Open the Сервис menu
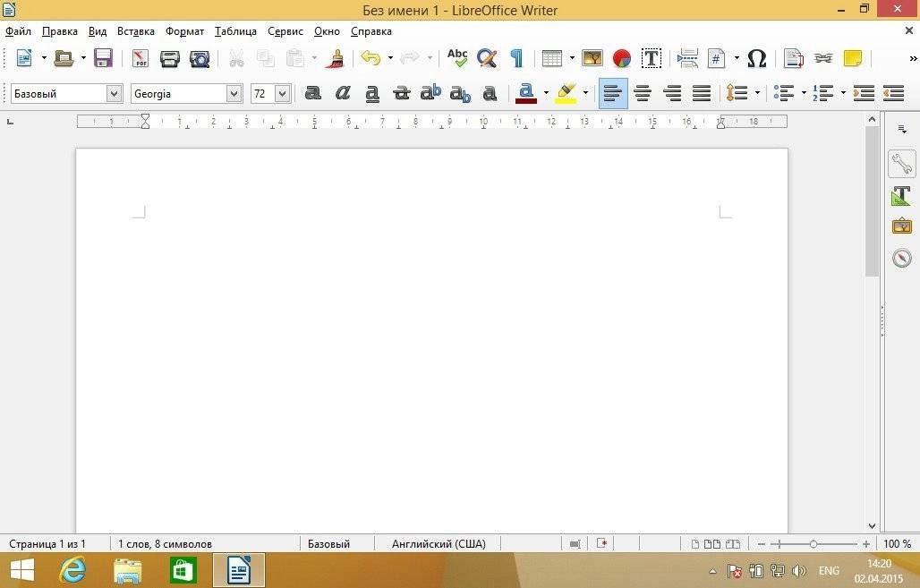 coord(285,31)
